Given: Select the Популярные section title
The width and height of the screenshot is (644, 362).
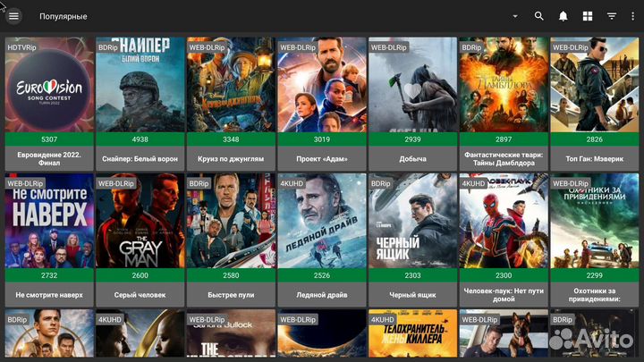Looking at the screenshot, I should (64, 16).
